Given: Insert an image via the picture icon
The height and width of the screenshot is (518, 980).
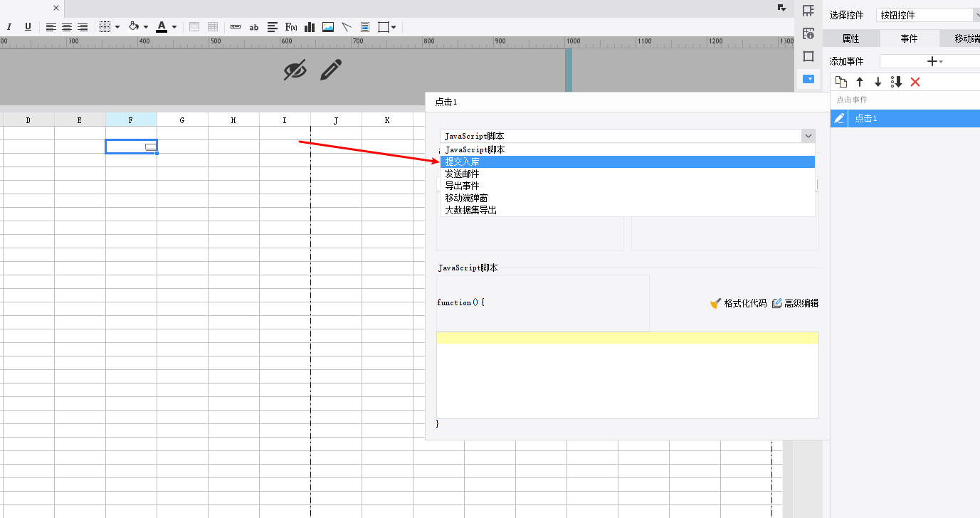Looking at the screenshot, I should 328,27.
